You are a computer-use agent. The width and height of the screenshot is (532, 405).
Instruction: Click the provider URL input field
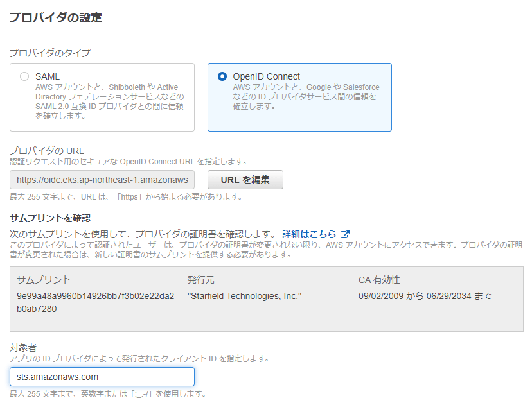102,180
